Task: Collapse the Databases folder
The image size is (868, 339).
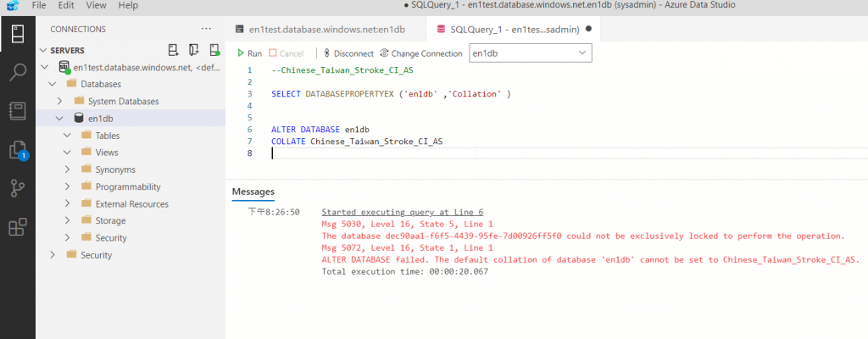Action: click(x=53, y=84)
